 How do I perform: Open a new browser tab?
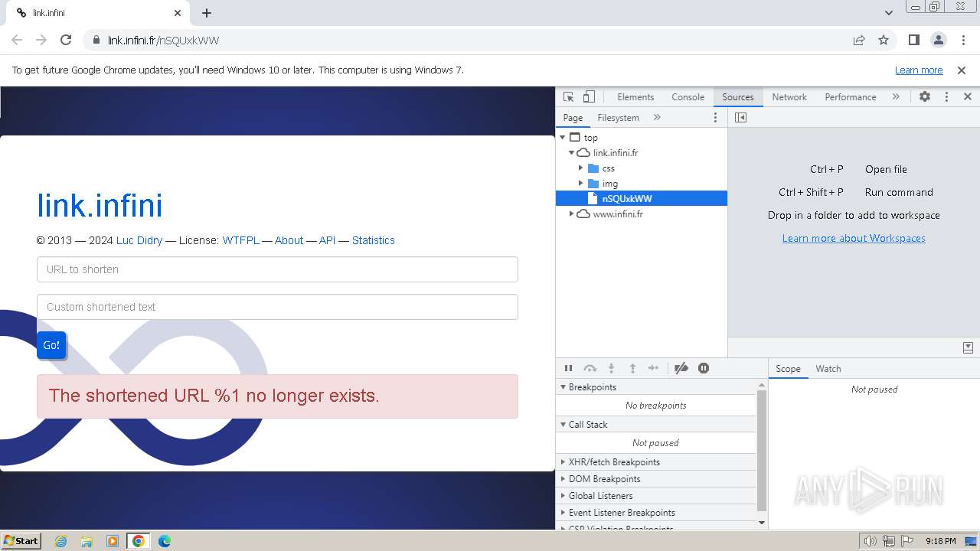point(207,13)
